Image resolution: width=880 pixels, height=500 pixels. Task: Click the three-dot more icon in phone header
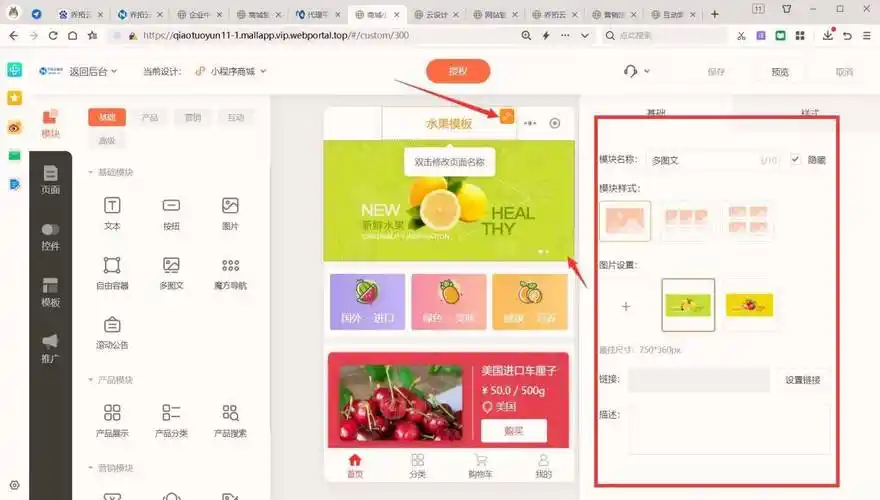click(530, 123)
